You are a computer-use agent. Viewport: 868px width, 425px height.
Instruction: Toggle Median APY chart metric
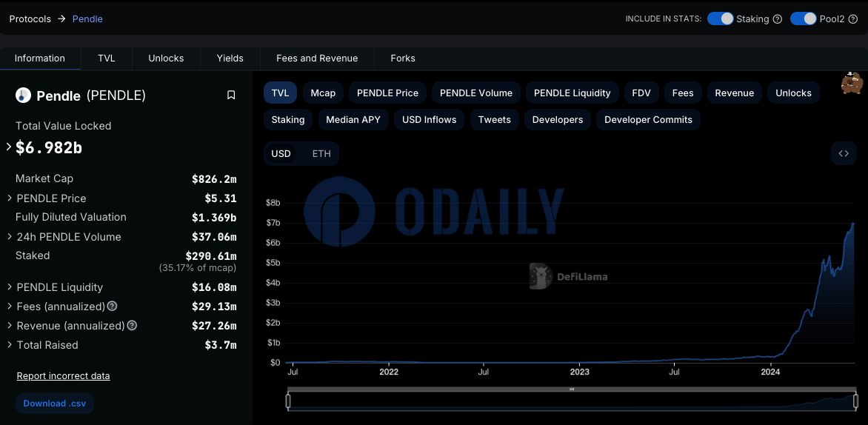(x=353, y=119)
